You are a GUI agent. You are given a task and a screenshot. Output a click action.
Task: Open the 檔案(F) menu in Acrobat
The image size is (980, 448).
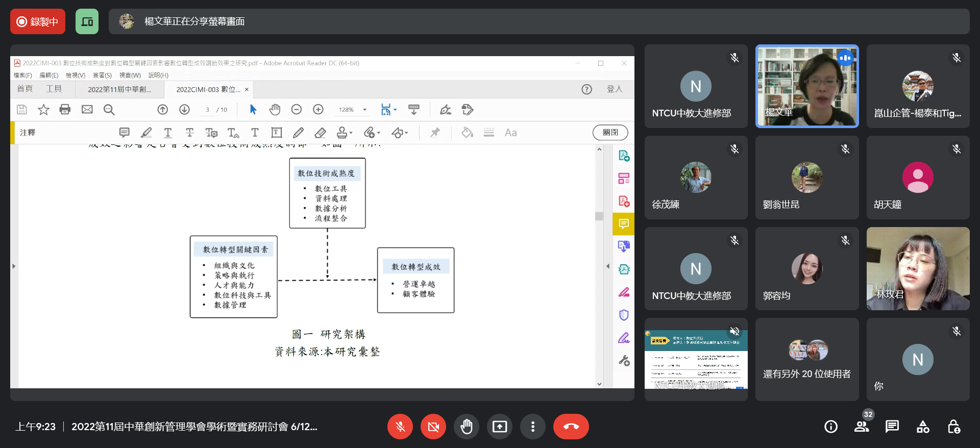click(x=22, y=75)
